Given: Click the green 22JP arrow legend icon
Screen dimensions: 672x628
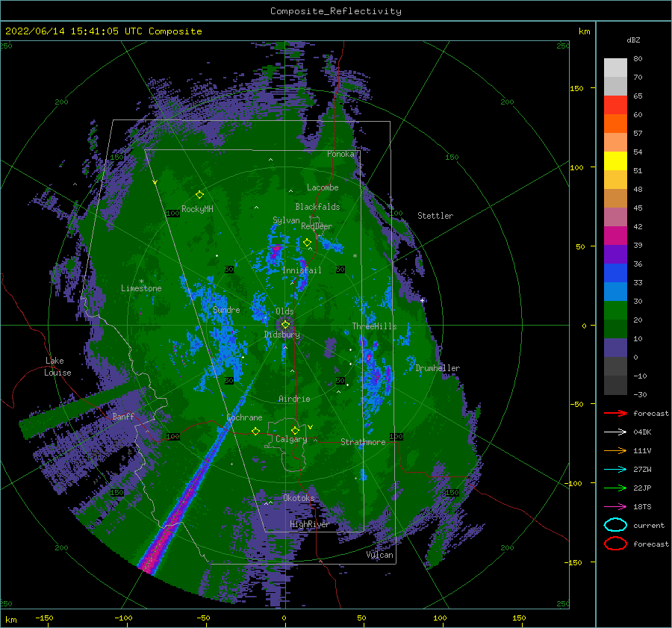Looking at the screenshot, I should [615, 488].
